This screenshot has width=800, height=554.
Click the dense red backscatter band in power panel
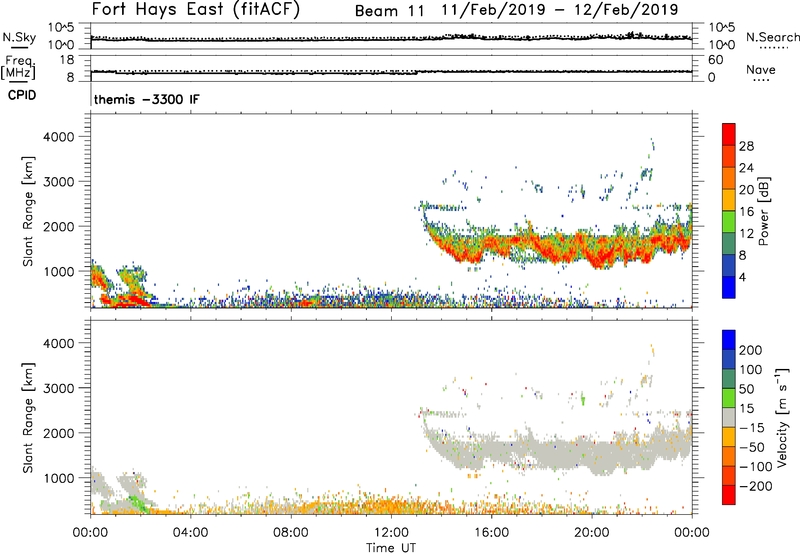click(561, 248)
